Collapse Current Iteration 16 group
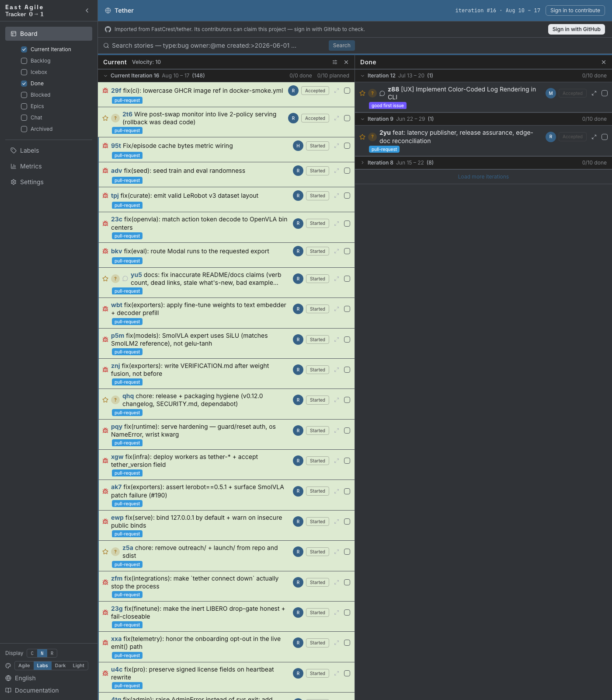This screenshot has width=612, height=700. [x=105, y=76]
